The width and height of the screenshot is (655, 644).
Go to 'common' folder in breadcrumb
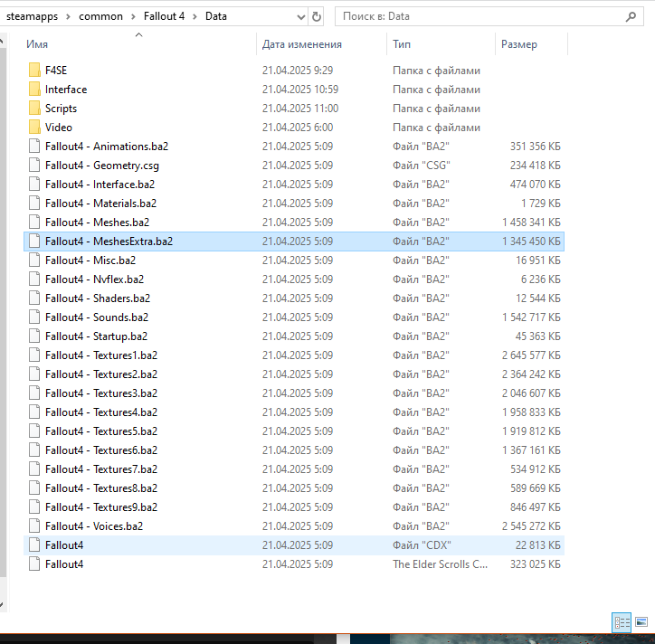pyautogui.click(x=100, y=16)
